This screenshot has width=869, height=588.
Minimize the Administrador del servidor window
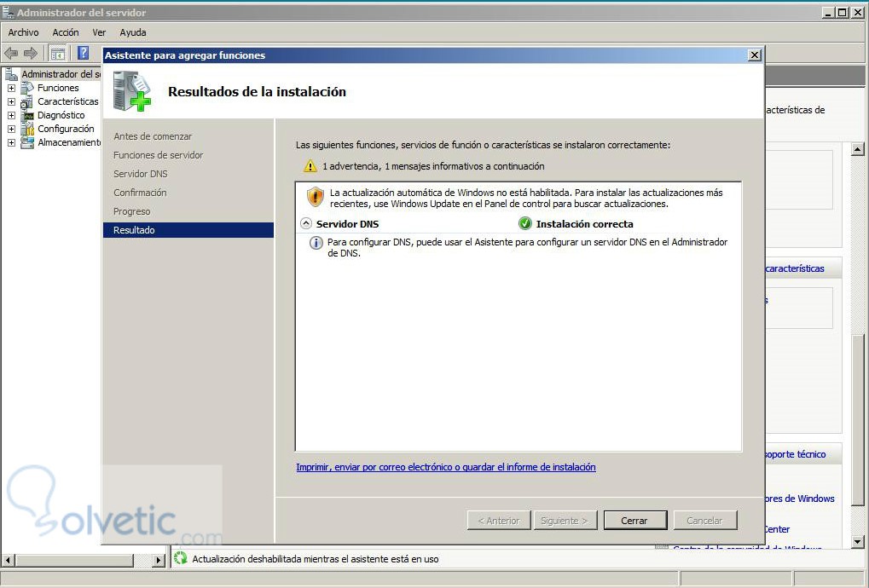829,12
